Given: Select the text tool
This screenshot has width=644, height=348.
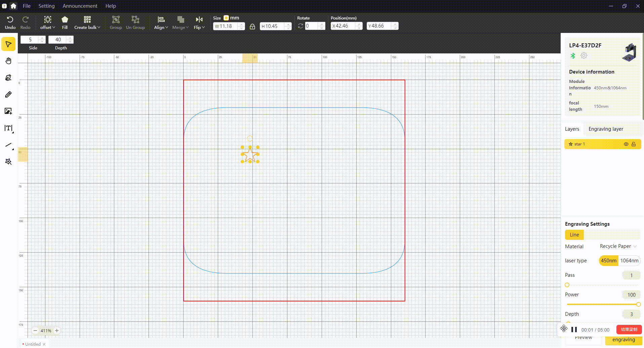Looking at the screenshot, I should pyautogui.click(x=8, y=128).
